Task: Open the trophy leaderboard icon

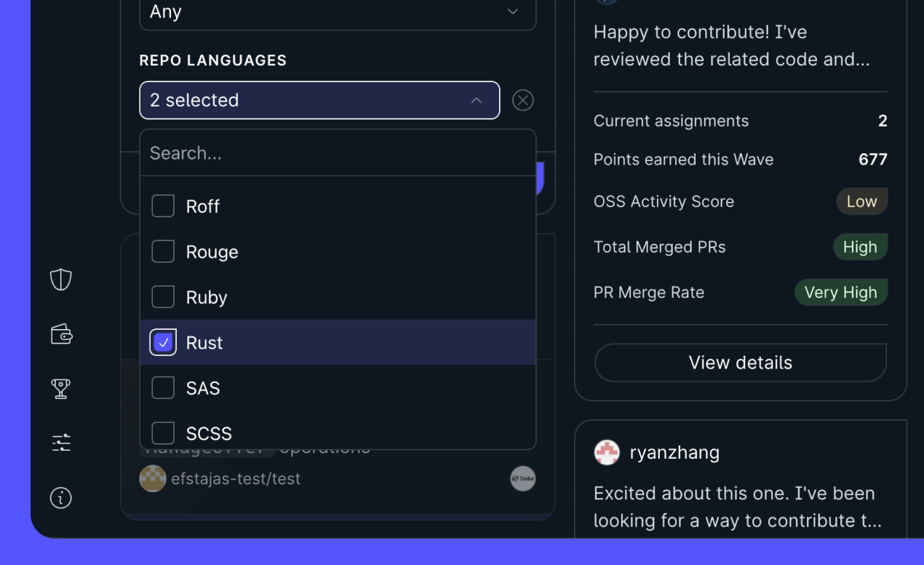Action: [60, 388]
